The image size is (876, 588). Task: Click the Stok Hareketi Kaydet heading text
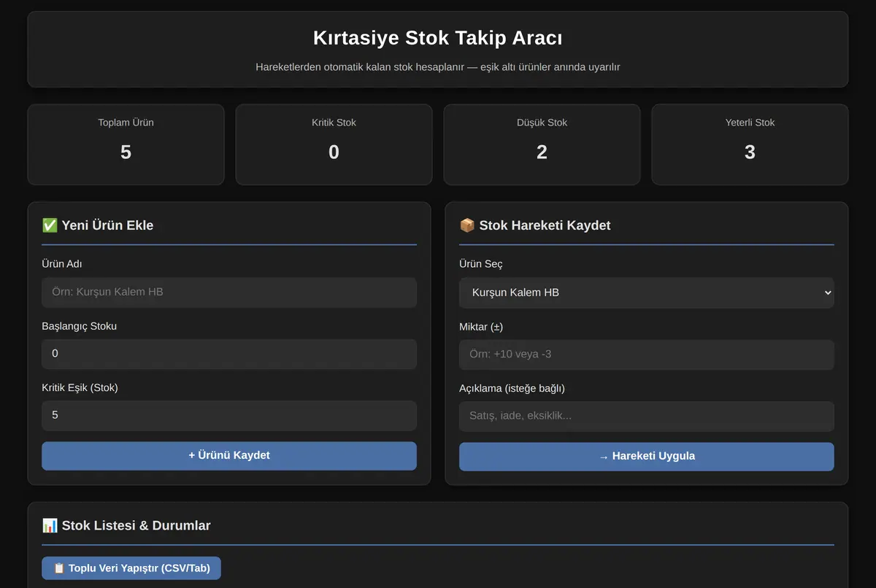pos(545,225)
